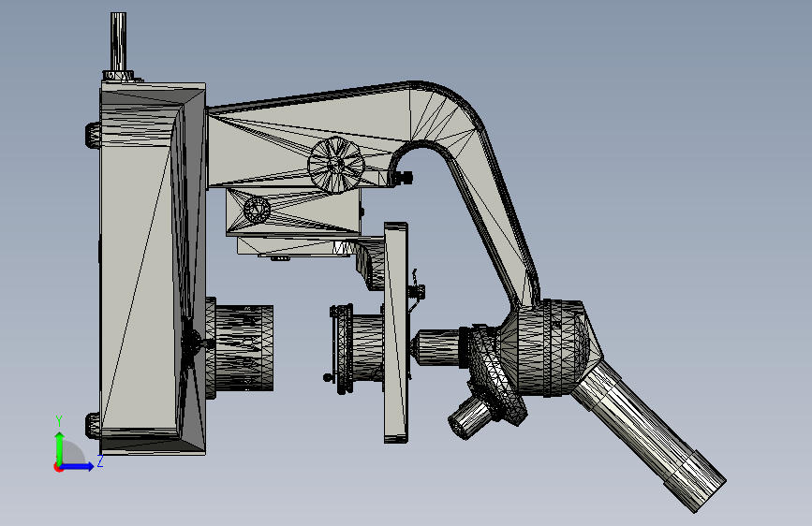Select the ribbed cylinder attached to base box
This screenshot has width=812, height=526.
click(240, 348)
